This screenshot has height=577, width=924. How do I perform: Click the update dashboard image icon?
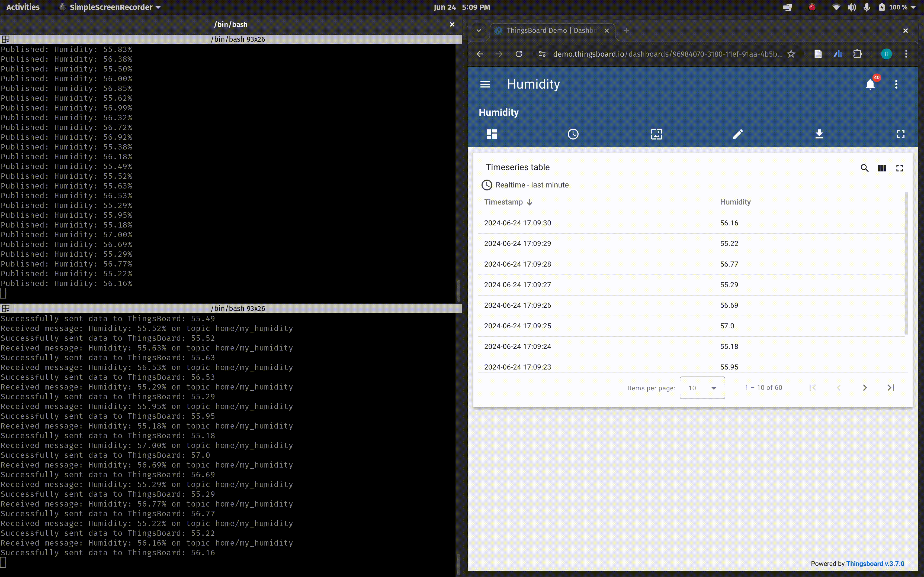(656, 134)
